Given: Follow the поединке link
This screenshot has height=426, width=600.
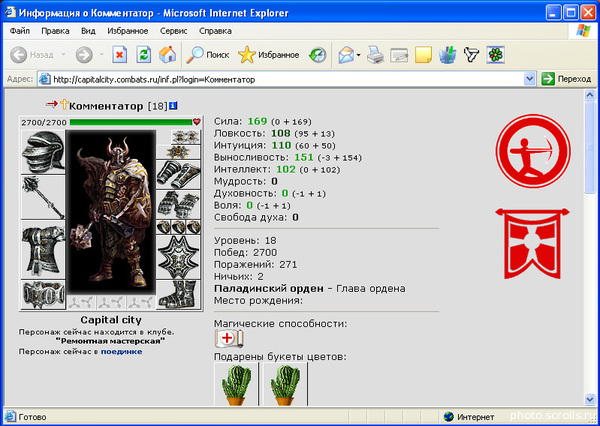Looking at the screenshot, I should pos(121,351).
